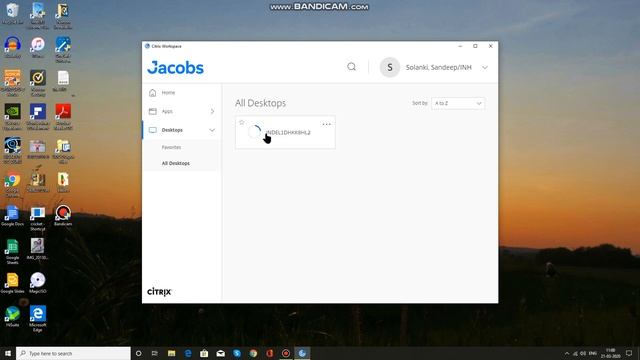Collapse the Desktops section chevron

pos(212,130)
